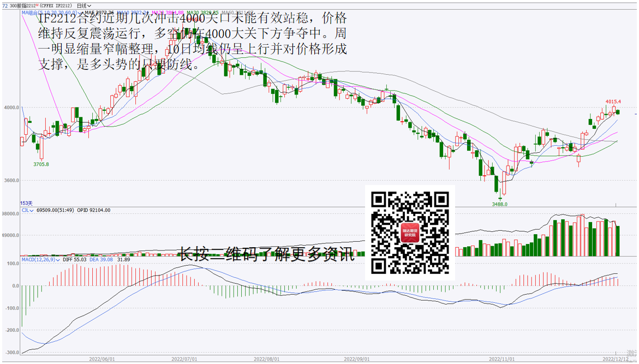Click the 4015.4 high price label
Screen dimensions: 639x364
[613, 102]
